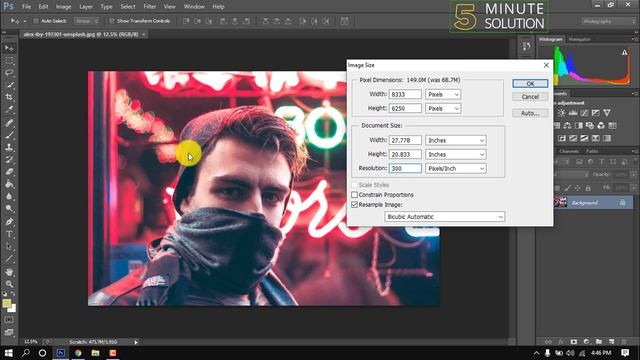Screen dimensions: 640x360
Task: Select the Eraser tool
Action: 9,172
